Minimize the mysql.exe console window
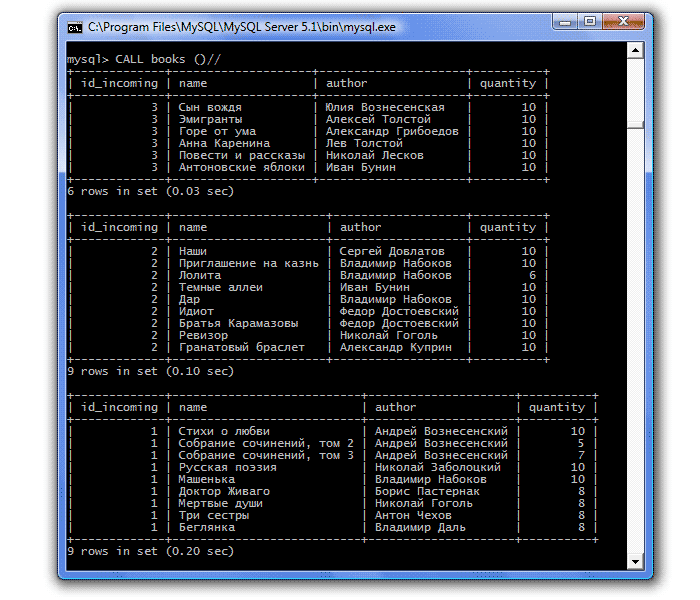The height and width of the screenshot is (600, 700). [565, 24]
